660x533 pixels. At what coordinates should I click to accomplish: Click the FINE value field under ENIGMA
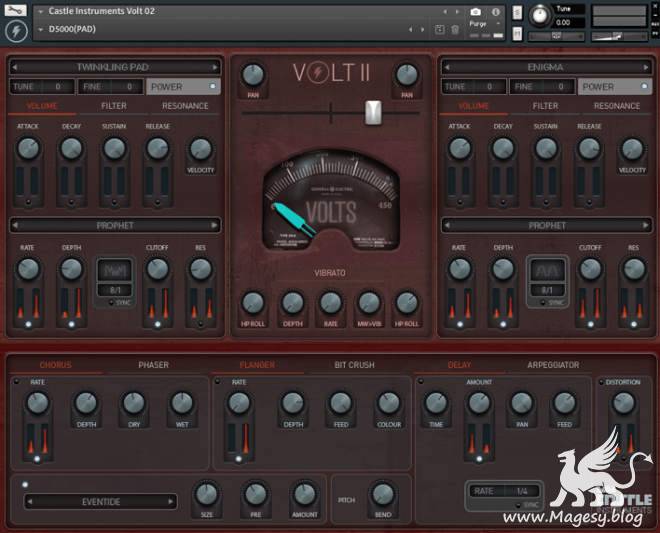[x=542, y=86]
